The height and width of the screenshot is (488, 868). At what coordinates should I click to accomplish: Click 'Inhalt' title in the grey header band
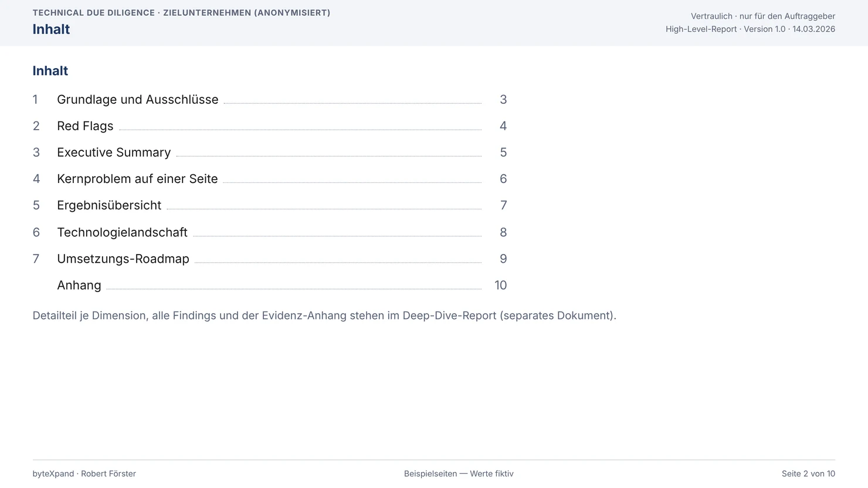pyautogui.click(x=51, y=29)
